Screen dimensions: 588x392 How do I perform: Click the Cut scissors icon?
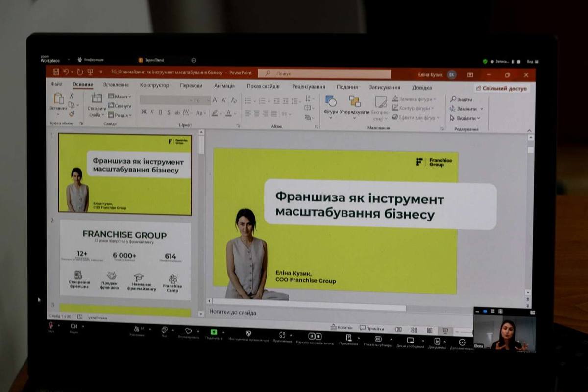72,96
